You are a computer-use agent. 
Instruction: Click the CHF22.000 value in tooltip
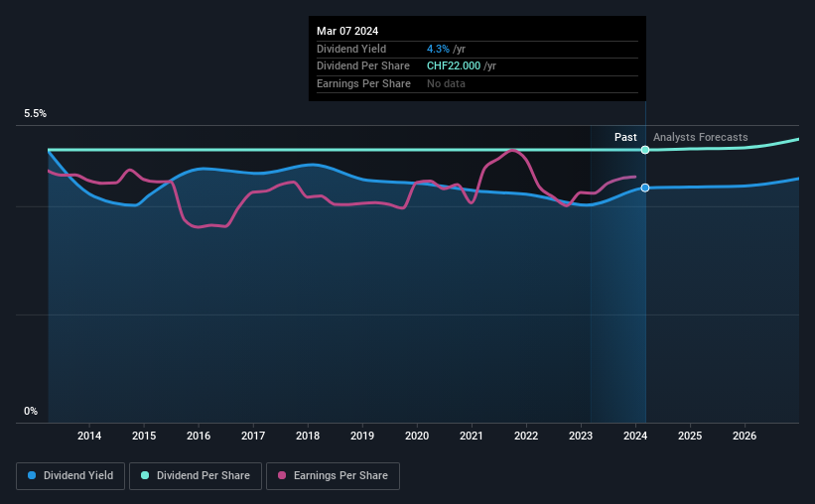(x=454, y=66)
